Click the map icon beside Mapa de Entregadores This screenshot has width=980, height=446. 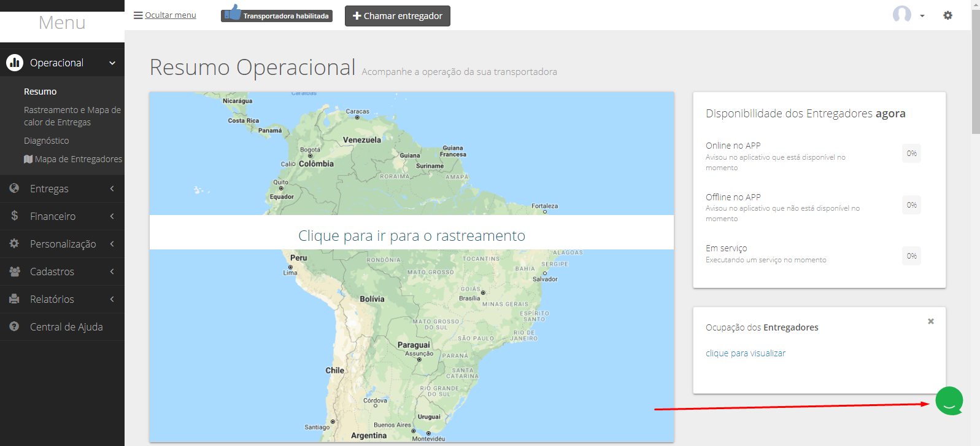(x=28, y=159)
